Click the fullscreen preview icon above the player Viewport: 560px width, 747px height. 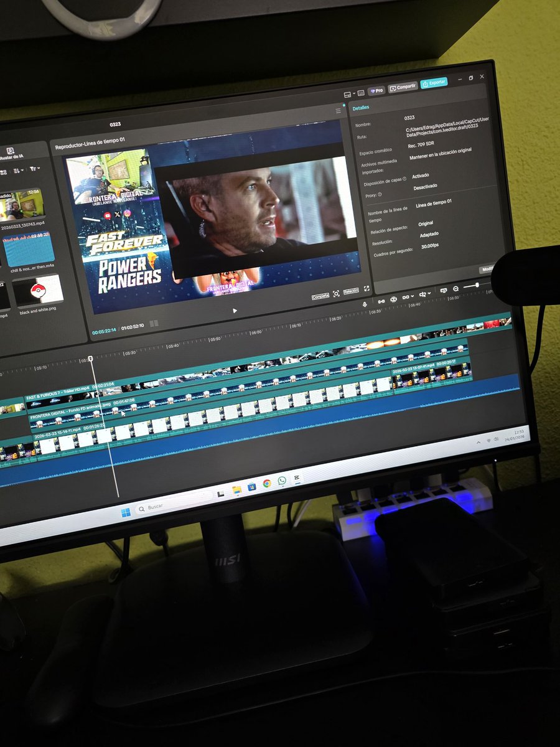(366, 288)
